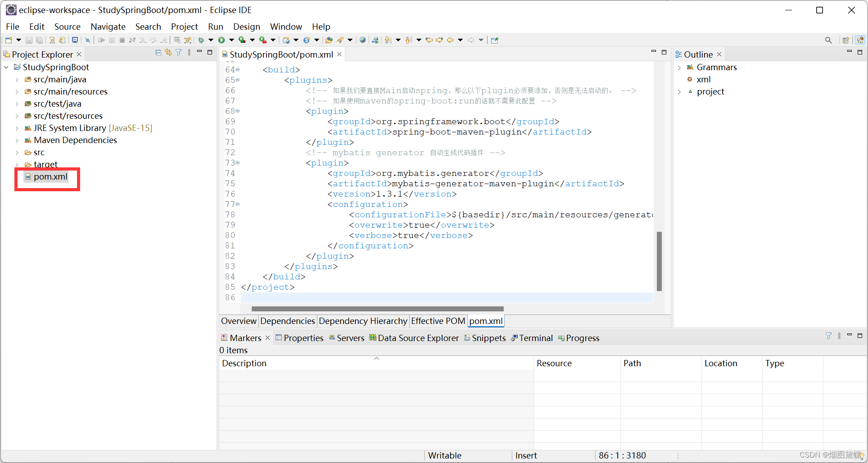The image size is (868, 463).
Task: Switch to the Dependency Hierarchy tab
Action: pos(363,321)
